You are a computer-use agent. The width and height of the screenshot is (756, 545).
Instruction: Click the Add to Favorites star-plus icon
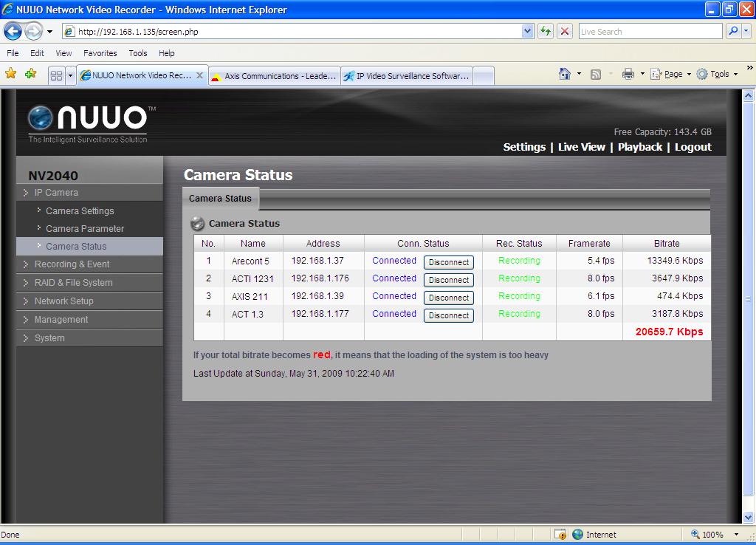[31, 74]
